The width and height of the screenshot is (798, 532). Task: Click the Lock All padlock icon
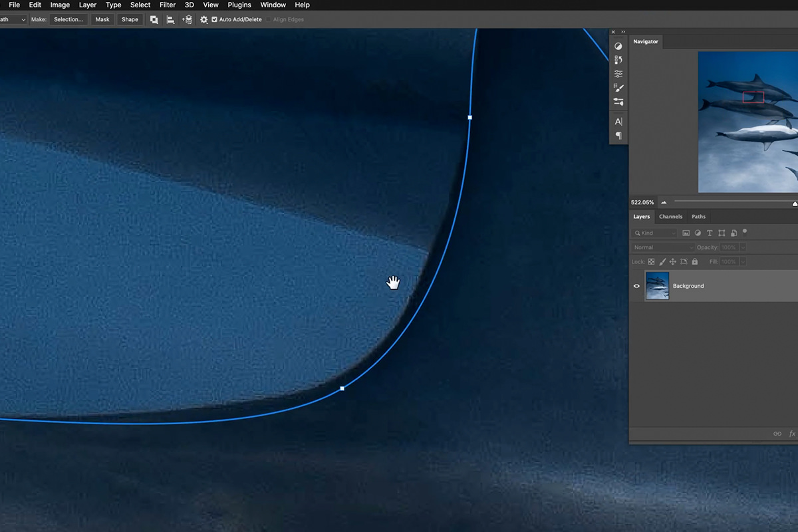point(694,261)
